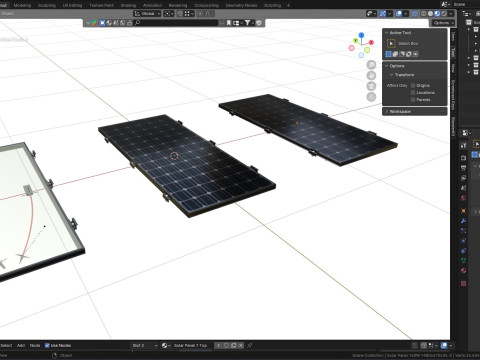Switch to rendered viewport shading

coord(444,14)
